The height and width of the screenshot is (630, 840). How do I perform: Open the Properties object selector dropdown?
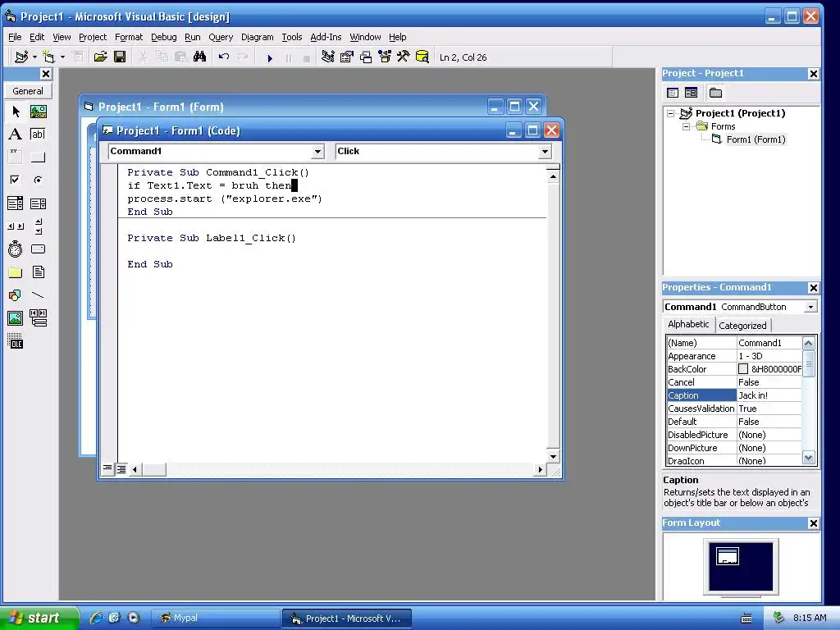810,307
